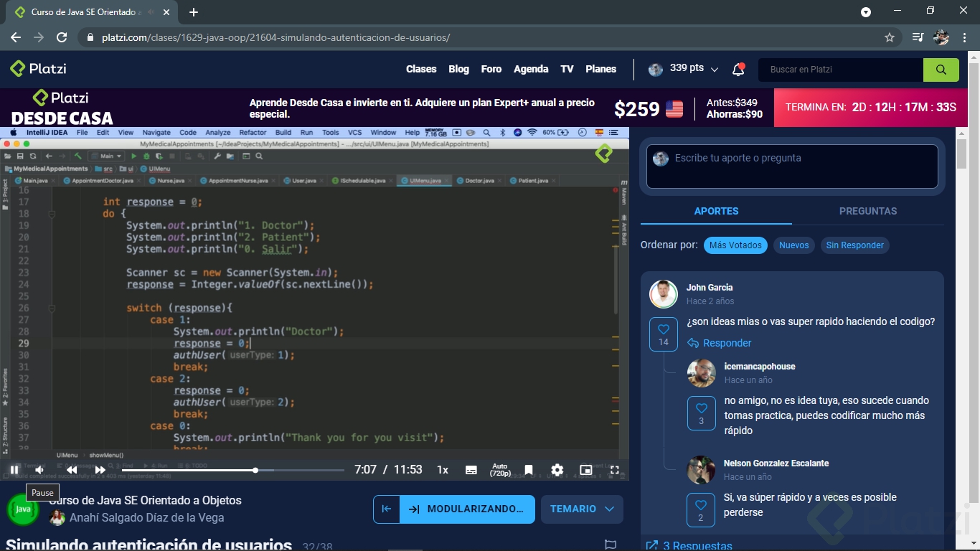Click the flag icon beside the class title
980x551 pixels.
coord(611,545)
